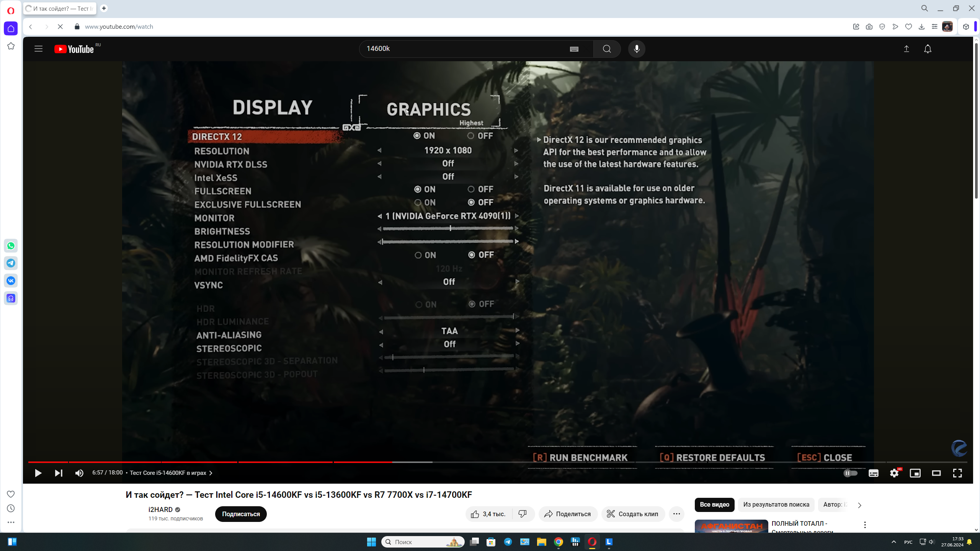The image size is (980, 551).
Task: Dislike the video
Action: [x=523, y=514]
